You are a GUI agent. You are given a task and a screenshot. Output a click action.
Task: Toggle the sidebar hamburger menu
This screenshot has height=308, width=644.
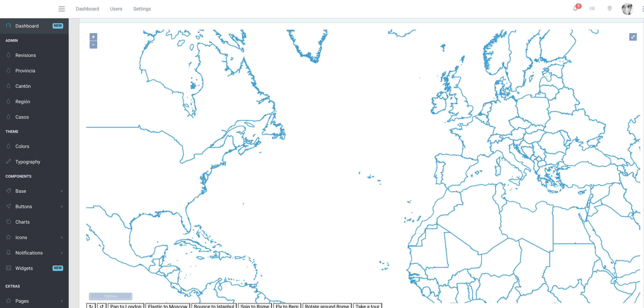point(61,9)
